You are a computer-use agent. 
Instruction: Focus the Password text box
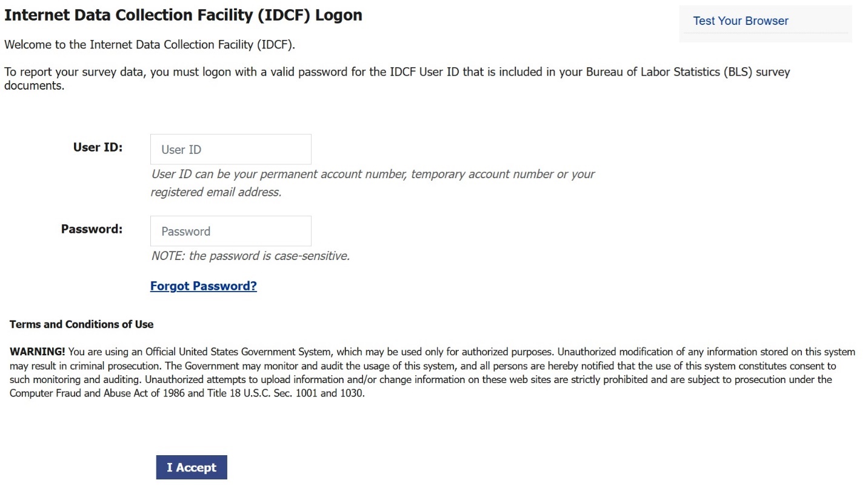(230, 232)
